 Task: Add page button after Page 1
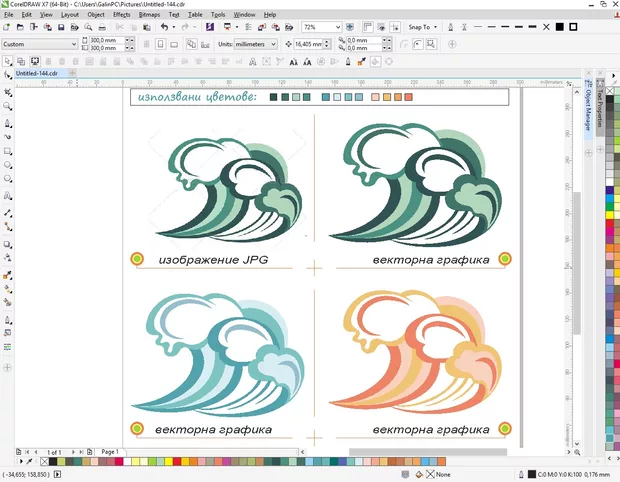pos(90,452)
